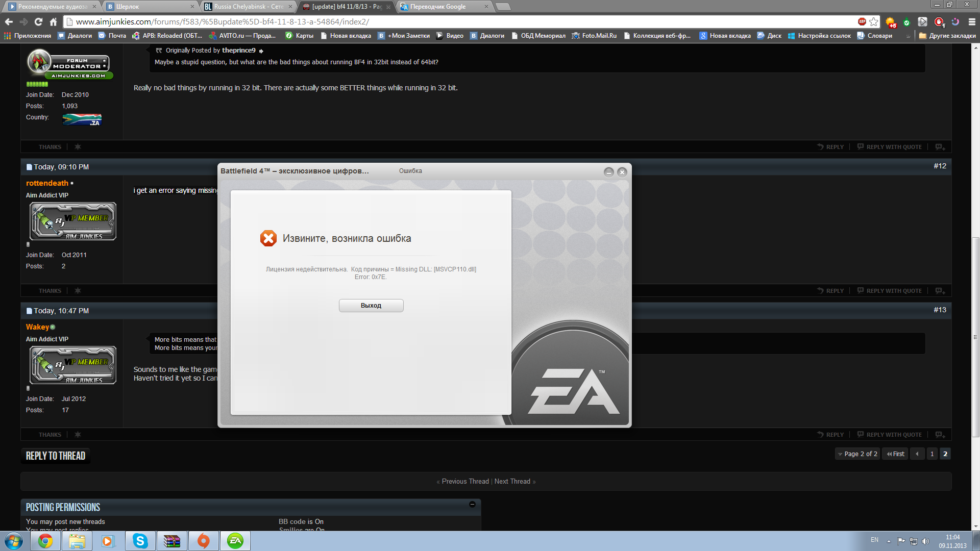Open Chrome from the taskbar

(45, 541)
